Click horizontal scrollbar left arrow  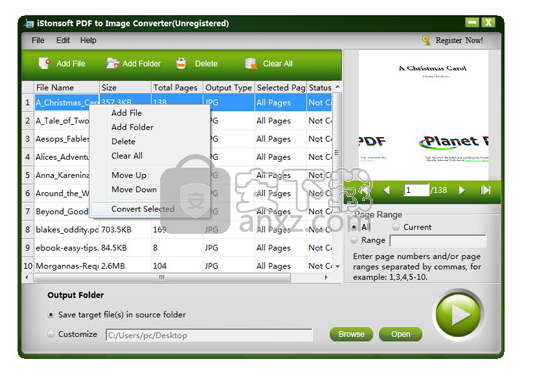pos(27,277)
